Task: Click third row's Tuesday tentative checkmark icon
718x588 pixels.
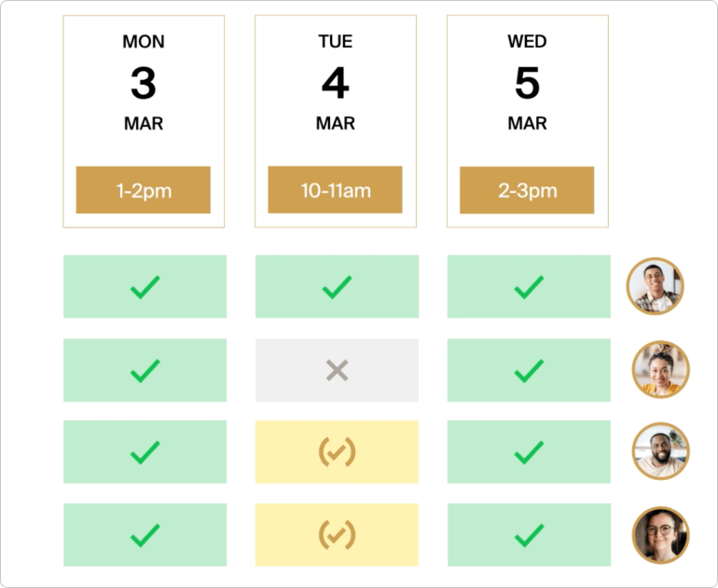Action: coord(337,453)
